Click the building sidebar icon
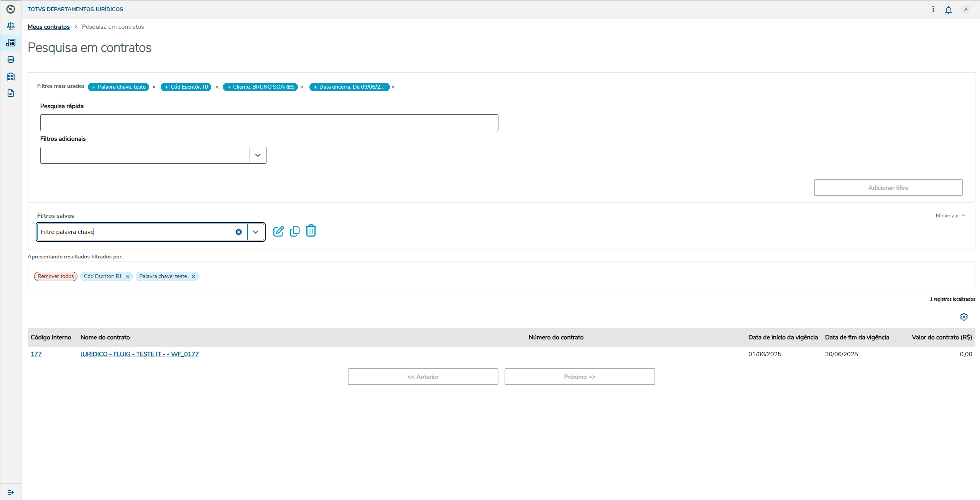 11,76
